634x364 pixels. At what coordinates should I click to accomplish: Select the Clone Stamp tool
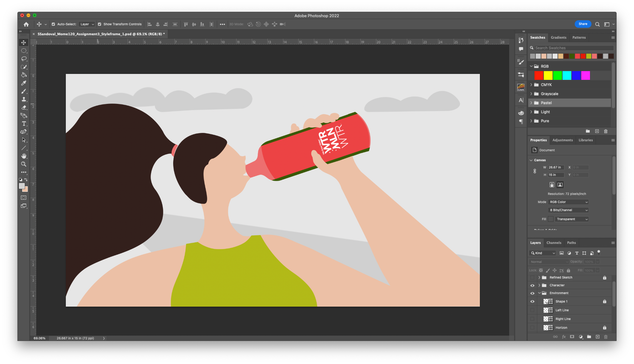pos(24,99)
